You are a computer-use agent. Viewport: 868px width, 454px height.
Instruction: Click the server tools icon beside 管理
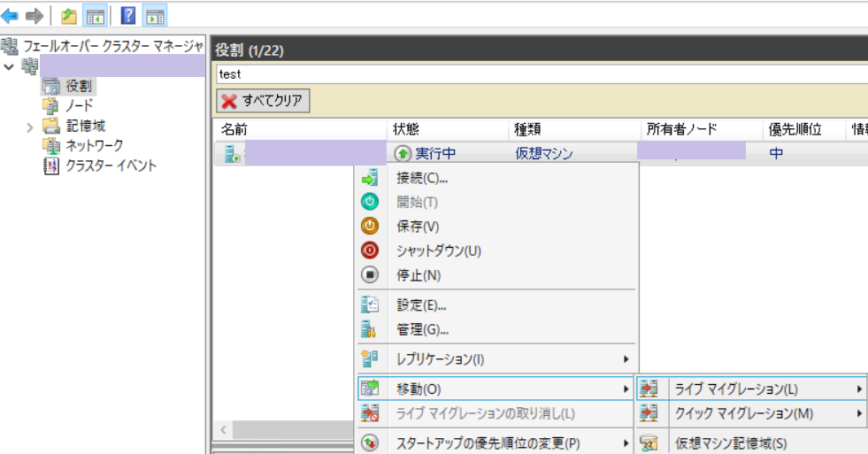(369, 329)
